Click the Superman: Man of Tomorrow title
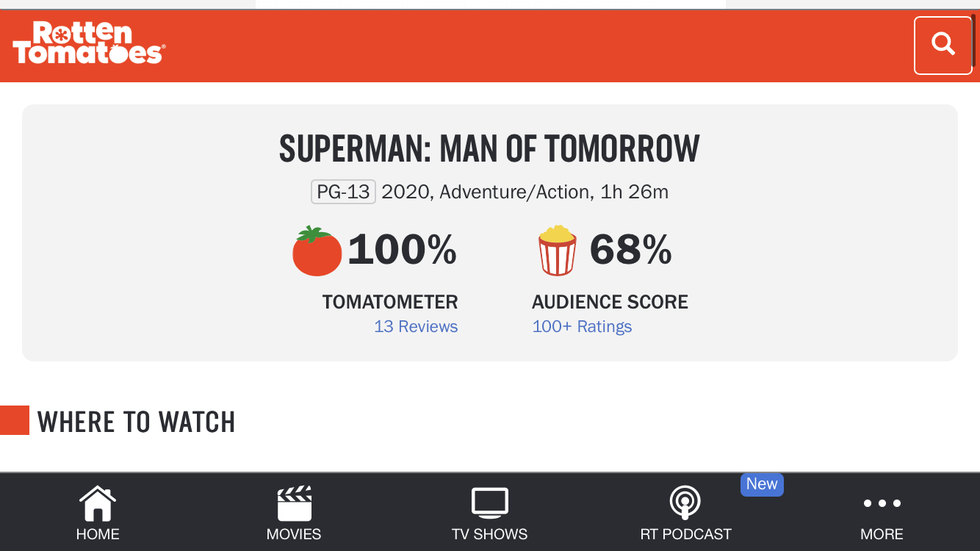This screenshot has width=980, height=551. click(489, 149)
